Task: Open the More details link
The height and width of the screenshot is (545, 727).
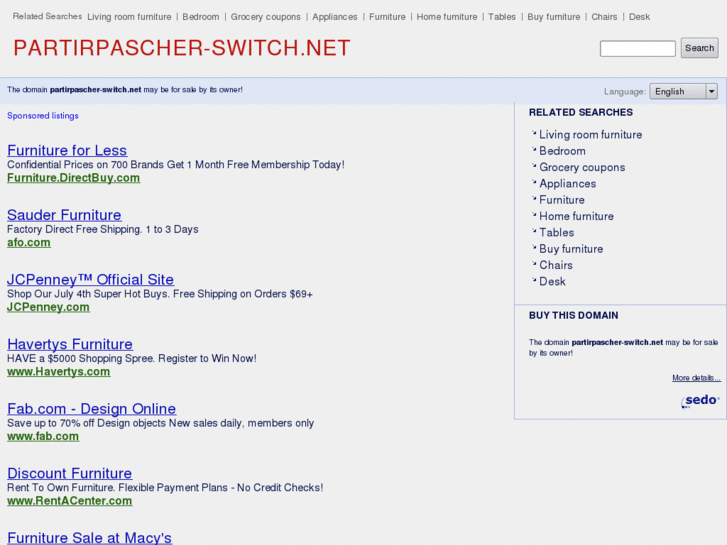Action: 696,378
